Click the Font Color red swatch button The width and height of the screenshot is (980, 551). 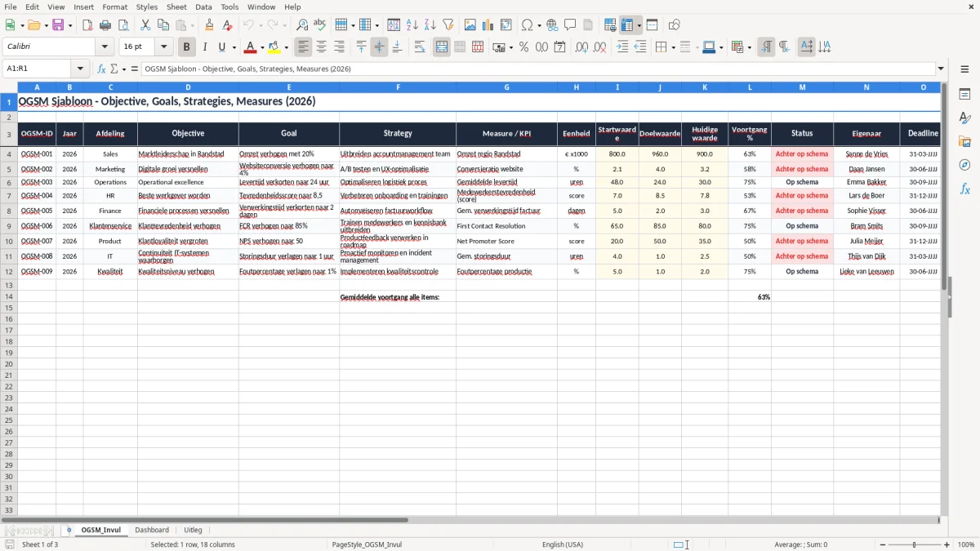pos(250,47)
